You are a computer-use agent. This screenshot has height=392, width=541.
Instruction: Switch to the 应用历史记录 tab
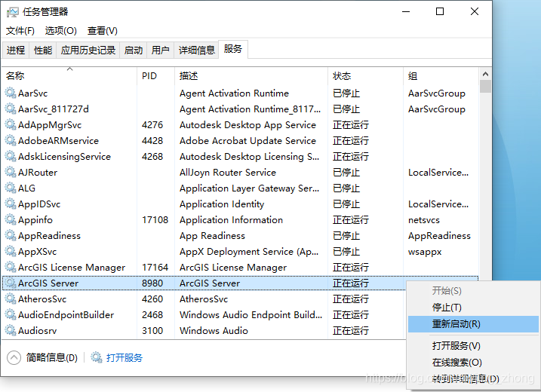(x=88, y=51)
